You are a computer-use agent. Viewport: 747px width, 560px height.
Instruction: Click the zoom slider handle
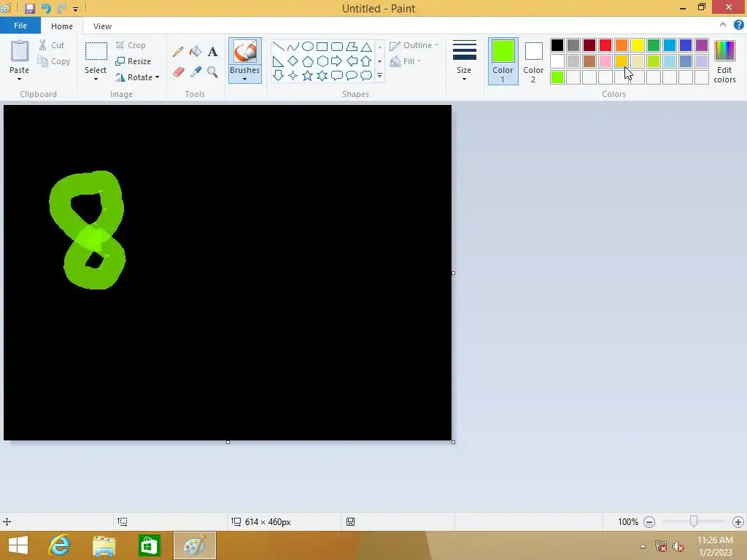(x=694, y=521)
